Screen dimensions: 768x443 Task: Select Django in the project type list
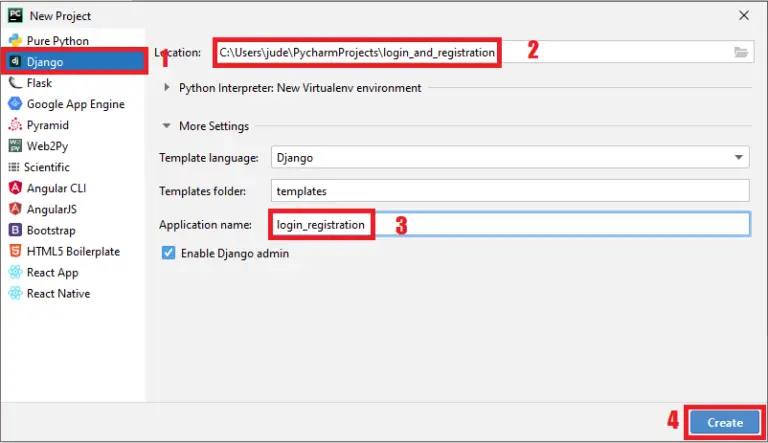(45, 62)
